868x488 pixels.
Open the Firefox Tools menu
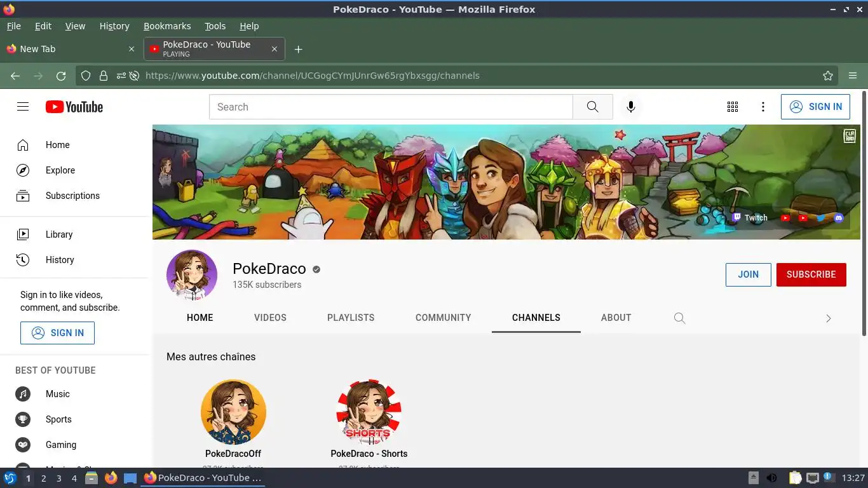[x=215, y=26]
